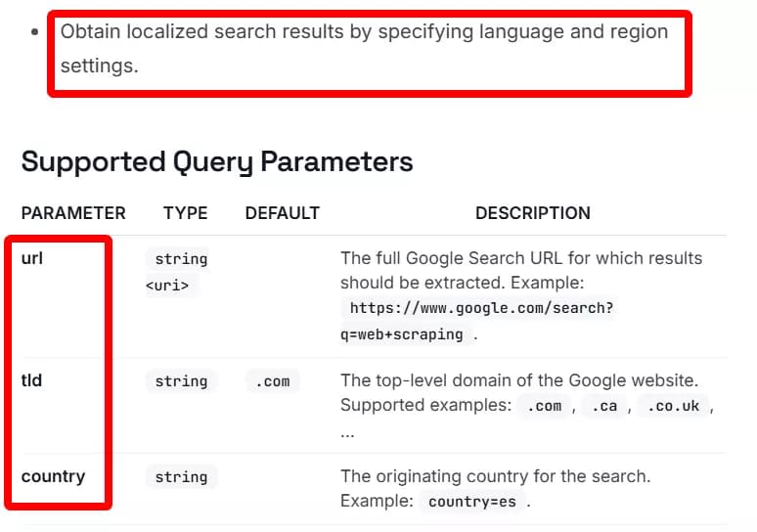Click the '.com' default value for tld
The height and width of the screenshot is (532, 757).
tap(273, 381)
